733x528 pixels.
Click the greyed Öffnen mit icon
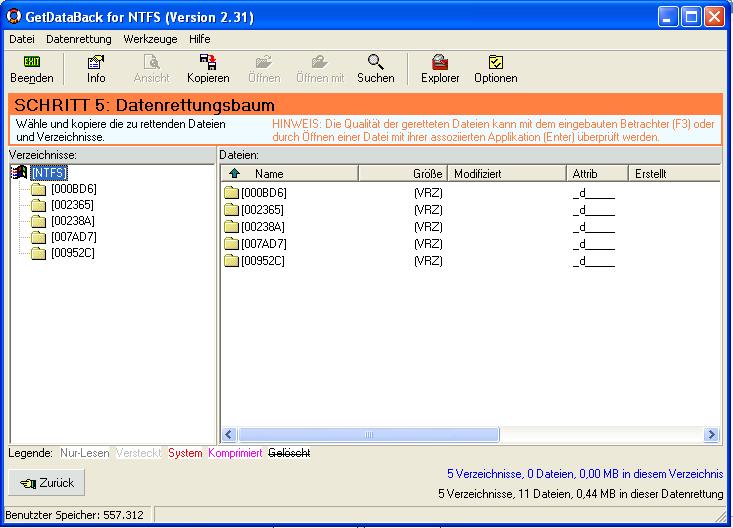(320, 62)
